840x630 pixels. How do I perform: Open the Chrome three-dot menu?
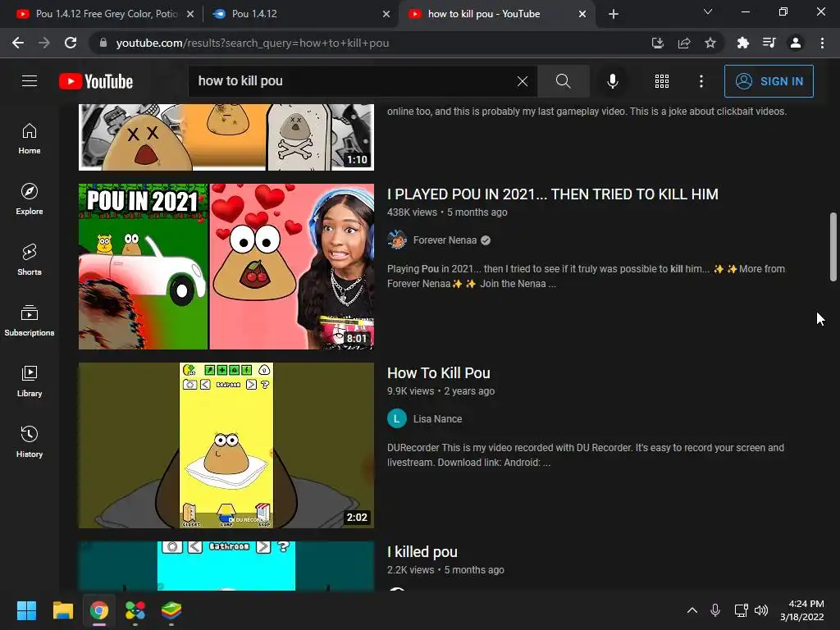tap(822, 43)
